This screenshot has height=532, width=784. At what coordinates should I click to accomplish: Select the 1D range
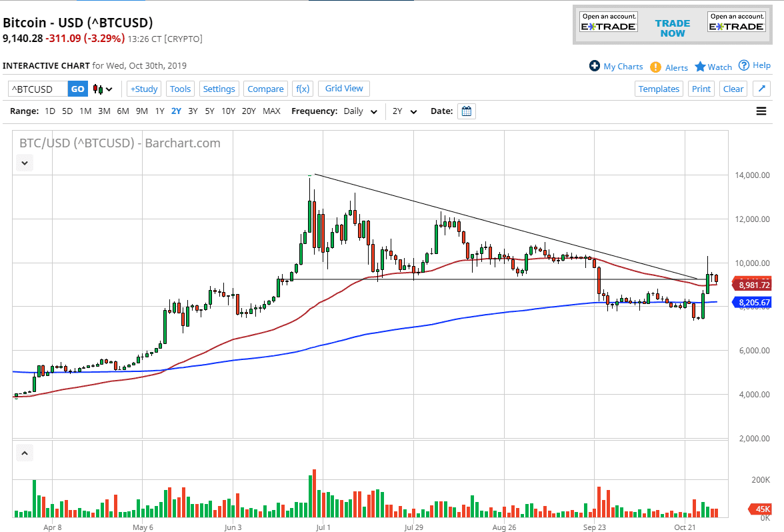[49, 111]
